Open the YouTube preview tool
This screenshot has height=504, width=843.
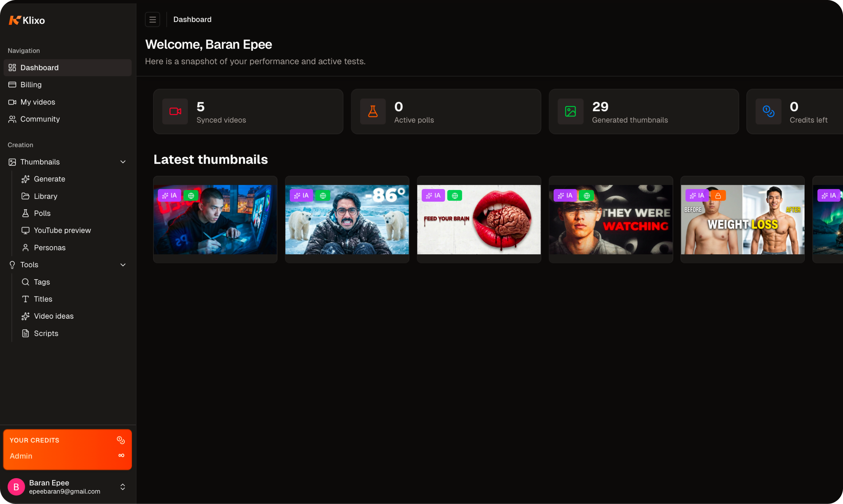point(62,230)
